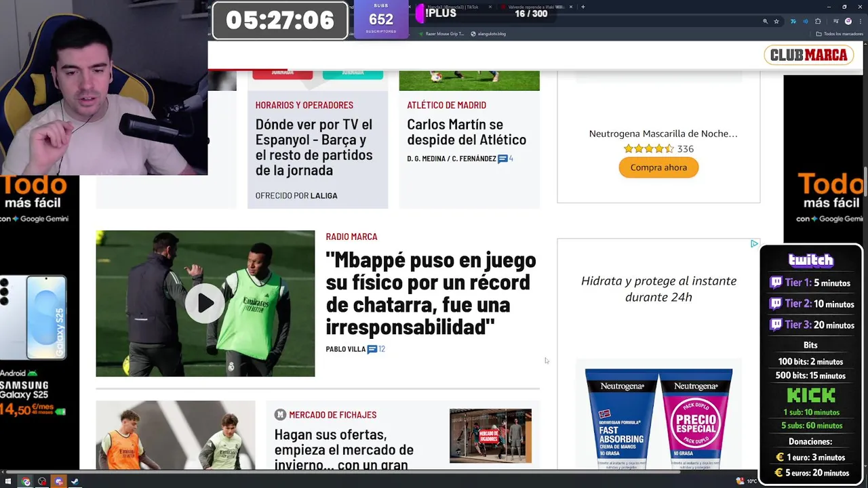Open the HORARIOS Y OPERADORES section label
Viewport: 868px width, 488px height.
point(304,105)
